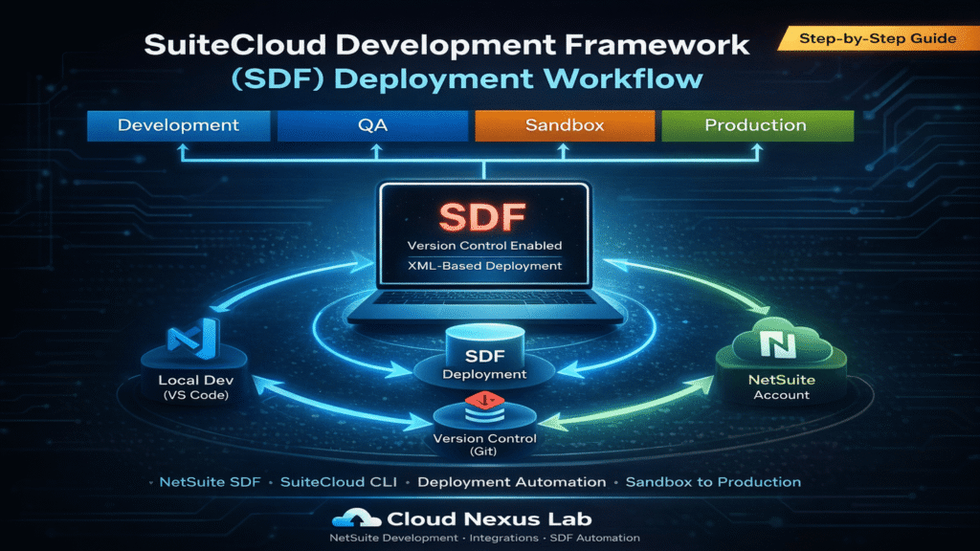This screenshot has width=980, height=551.
Task: Click the orange Sandbox stage box
Action: [565, 125]
